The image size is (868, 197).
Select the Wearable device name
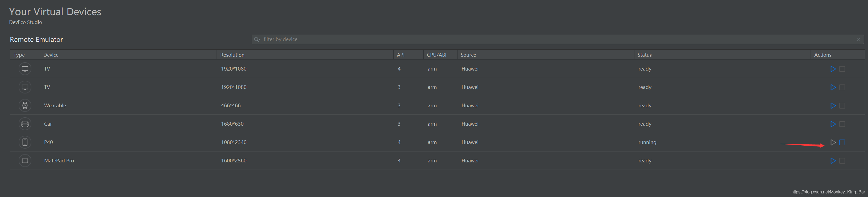click(55, 106)
